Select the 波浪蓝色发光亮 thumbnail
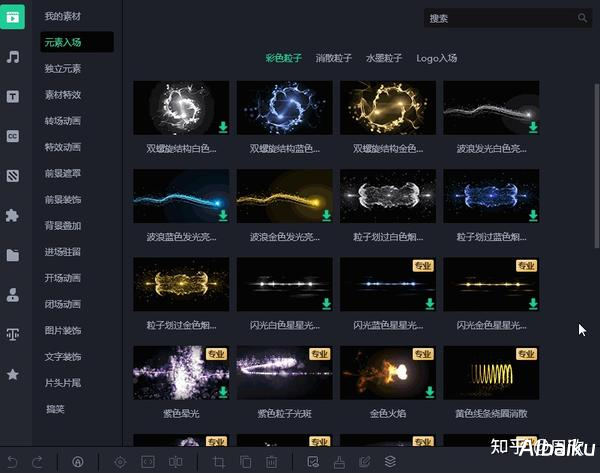 (181, 196)
